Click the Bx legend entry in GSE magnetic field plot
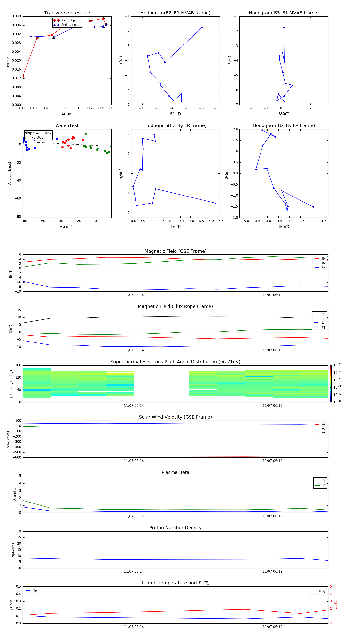Viewport: 351px width, 644px height. point(320,259)
